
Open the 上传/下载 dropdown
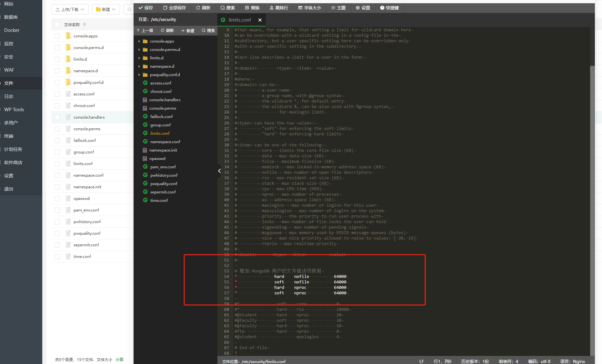click(70, 9)
